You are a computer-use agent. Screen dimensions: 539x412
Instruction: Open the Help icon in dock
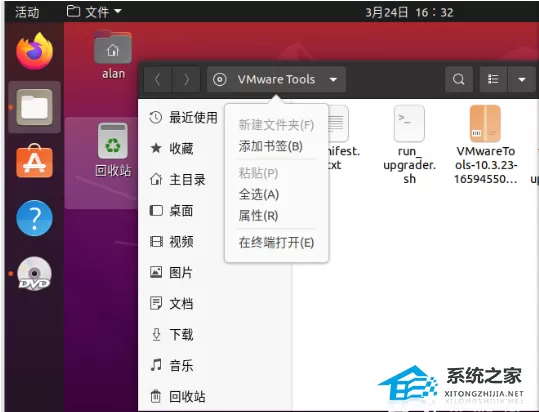point(34,218)
